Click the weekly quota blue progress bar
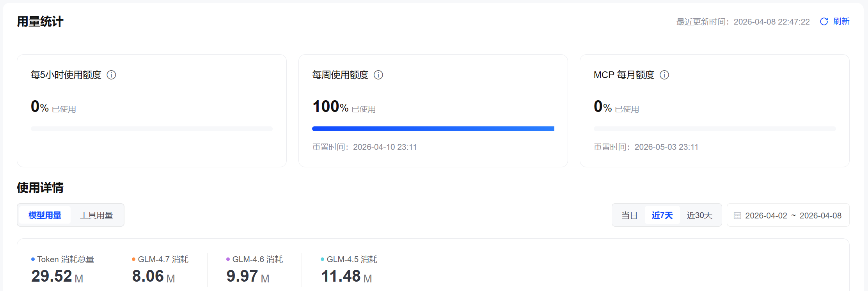868x291 pixels. pos(433,129)
